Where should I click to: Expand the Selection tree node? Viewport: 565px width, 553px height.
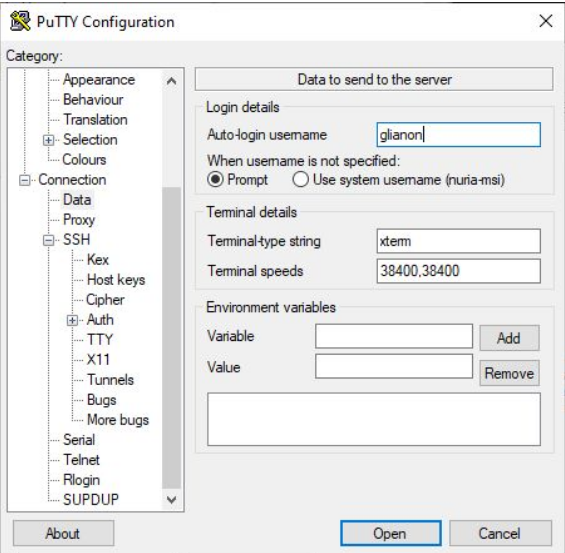point(48,140)
